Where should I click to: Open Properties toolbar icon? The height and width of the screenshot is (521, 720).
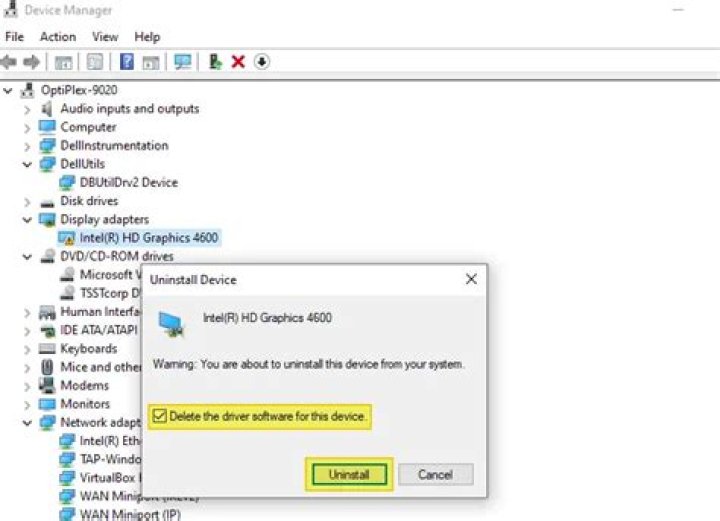[x=95, y=62]
